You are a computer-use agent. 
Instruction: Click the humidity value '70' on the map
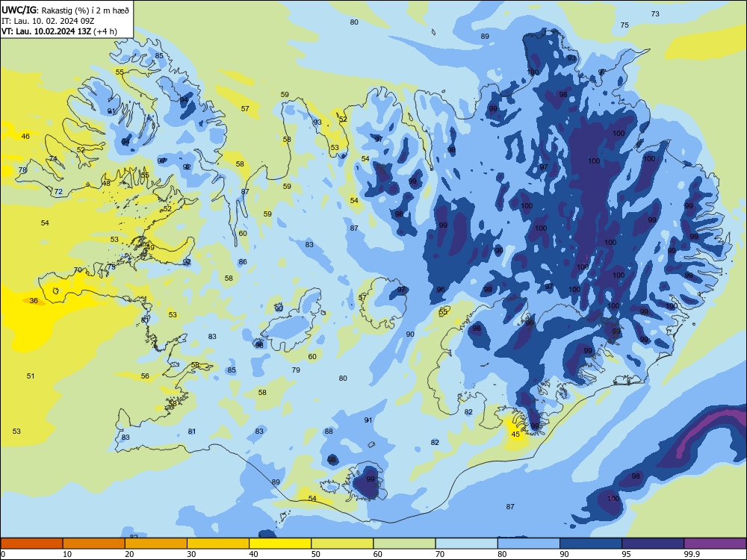point(78,270)
